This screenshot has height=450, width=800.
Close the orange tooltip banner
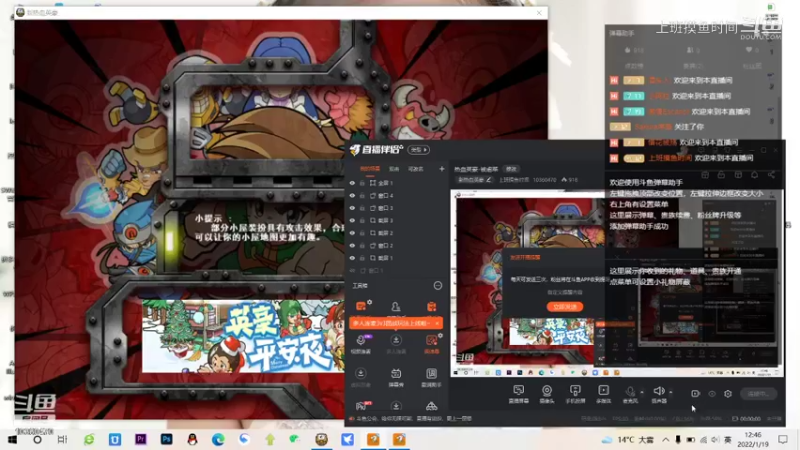click(x=437, y=323)
